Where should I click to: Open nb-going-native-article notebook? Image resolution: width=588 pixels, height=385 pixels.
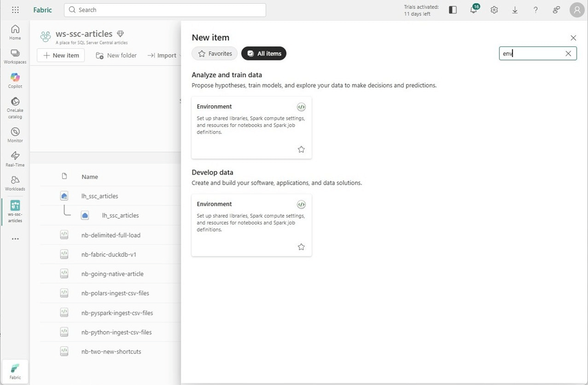113,274
